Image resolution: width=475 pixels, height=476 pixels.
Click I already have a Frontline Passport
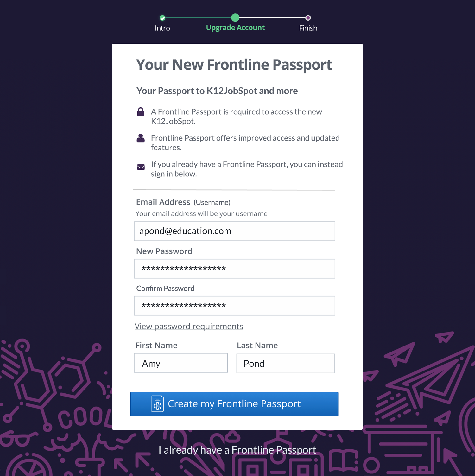click(x=237, y=449)
